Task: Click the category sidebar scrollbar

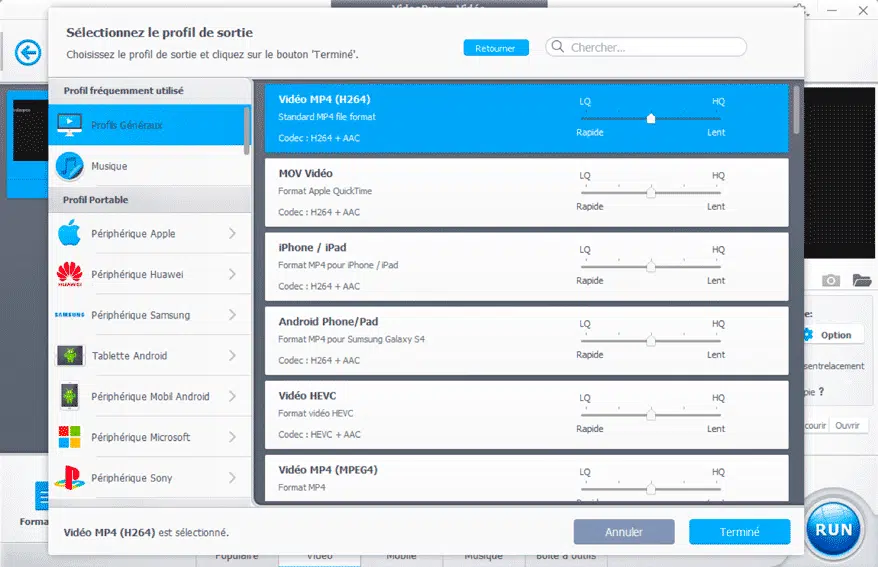Action: (x=246, y=130)
